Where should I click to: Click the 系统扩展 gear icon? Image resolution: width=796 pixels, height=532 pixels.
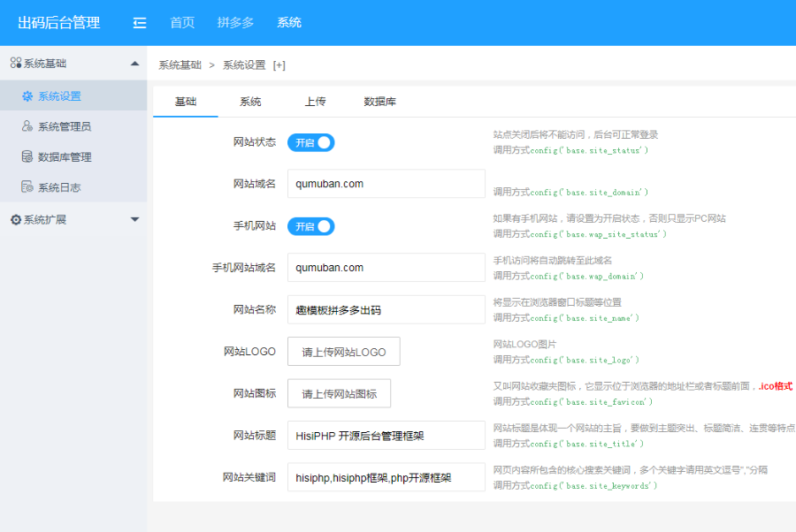14,220
